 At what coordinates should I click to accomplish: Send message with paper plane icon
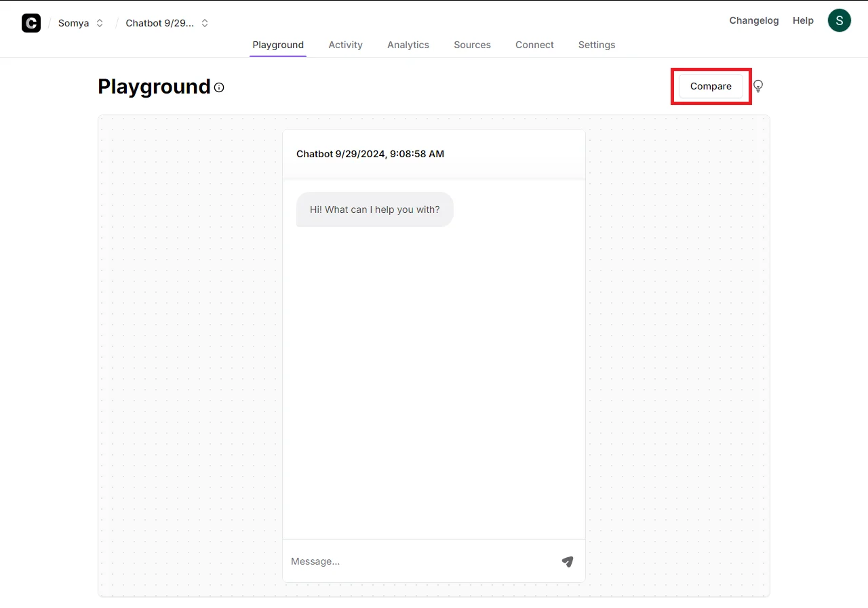(x=568, y=561)
